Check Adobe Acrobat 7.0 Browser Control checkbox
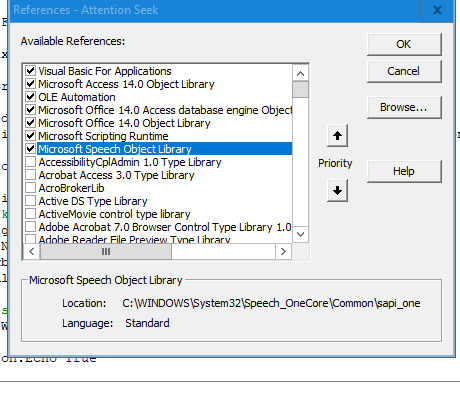The width and height of the screenshot is (460, 393). coord(30,227)
